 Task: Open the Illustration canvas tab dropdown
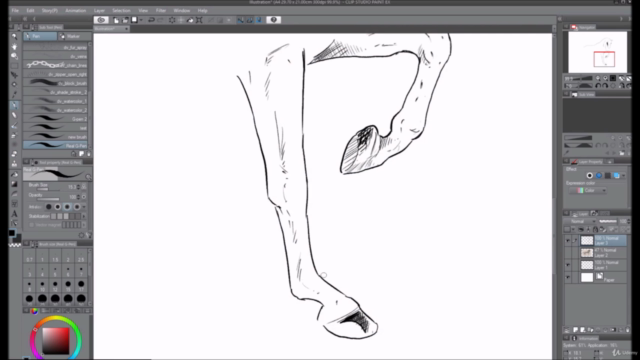(127, 29)
